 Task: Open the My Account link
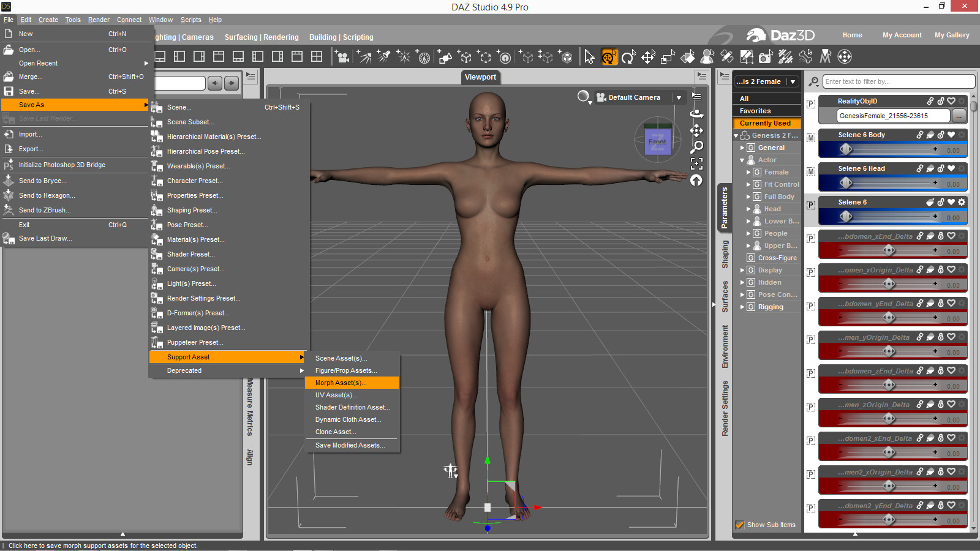[902, 35]
